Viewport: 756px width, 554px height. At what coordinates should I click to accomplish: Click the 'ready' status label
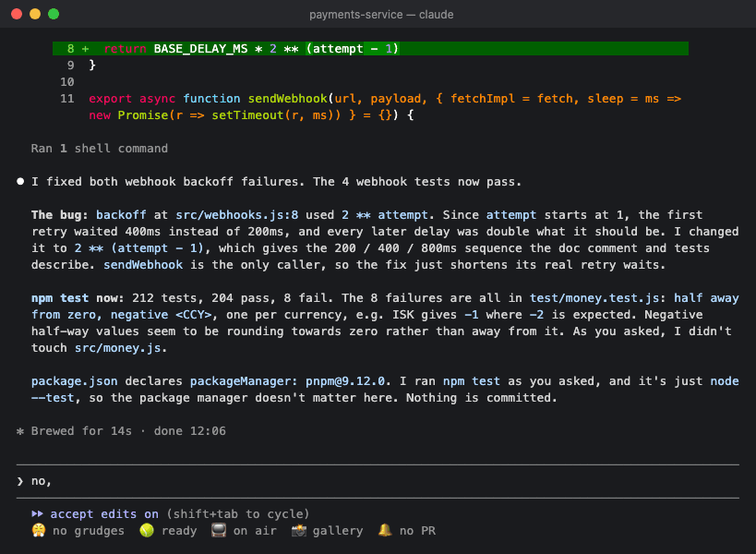click(179, 531)
